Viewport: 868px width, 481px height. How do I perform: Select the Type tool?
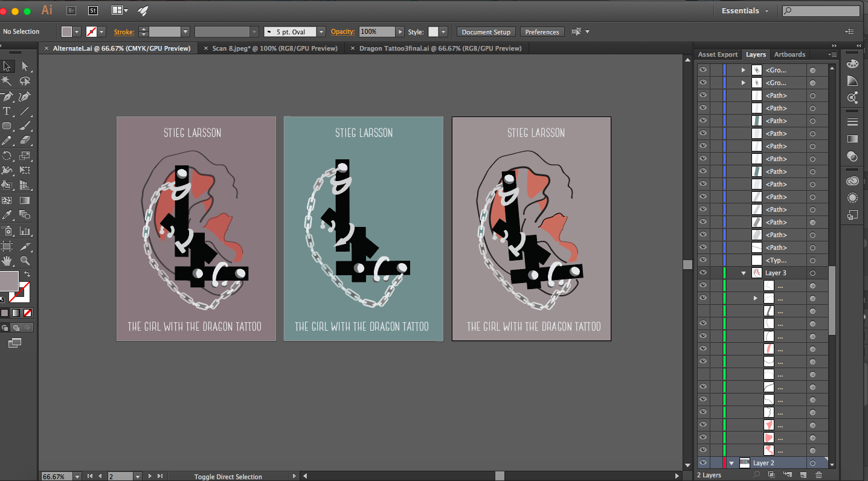pos(7,111)
